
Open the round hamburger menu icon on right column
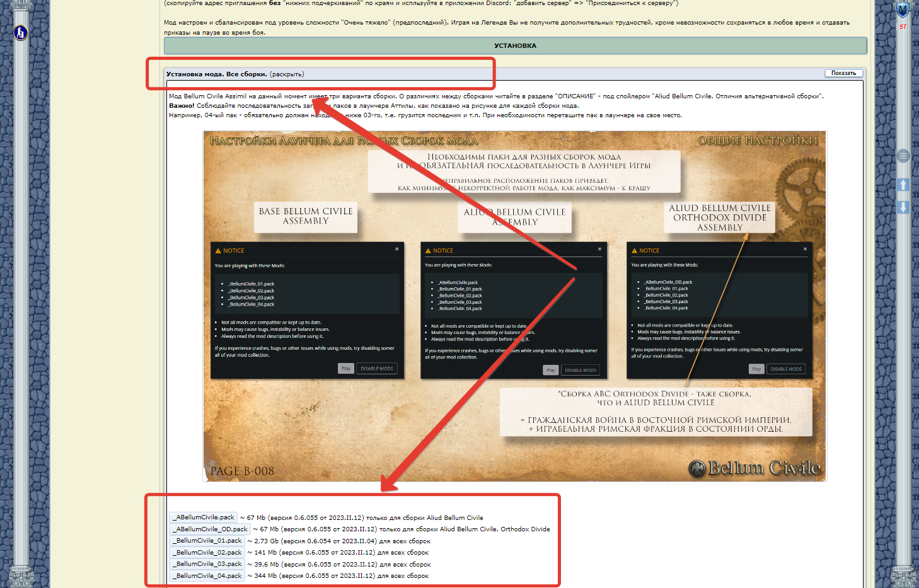[903, 156]
